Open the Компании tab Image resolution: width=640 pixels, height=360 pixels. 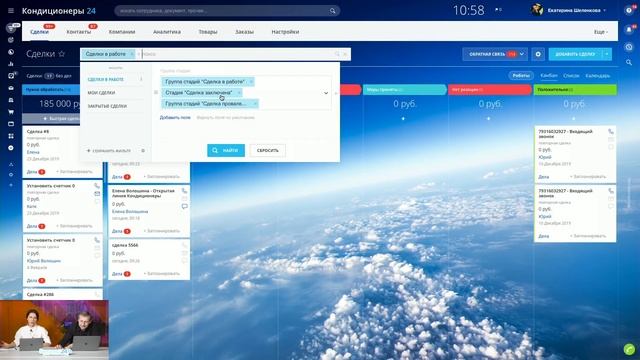coord(122,32)
